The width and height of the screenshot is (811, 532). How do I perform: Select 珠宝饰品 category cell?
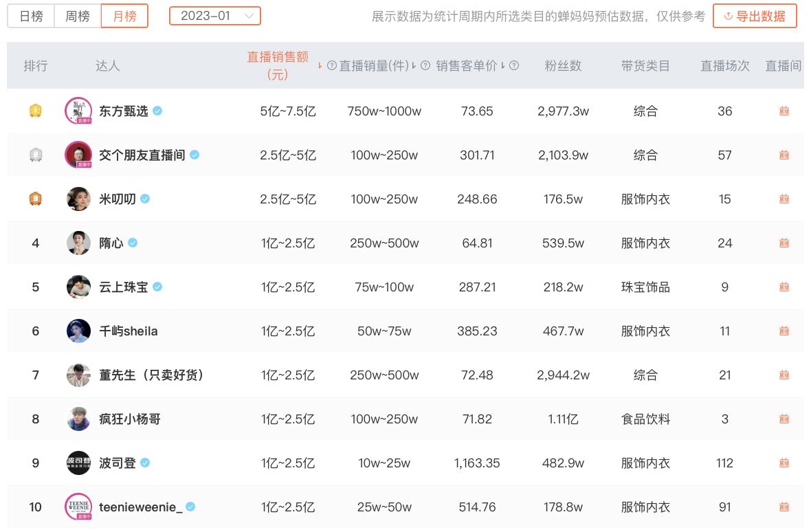pos(645,287)
